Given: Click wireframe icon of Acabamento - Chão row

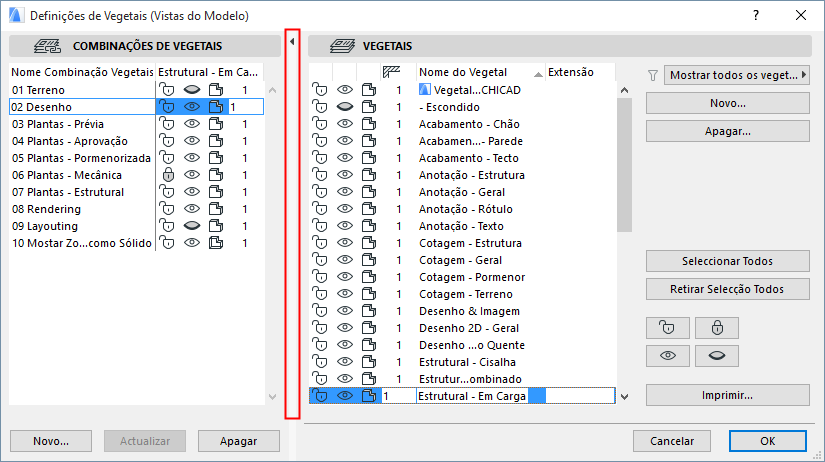Looking at the screenshot, I should point(369,124).
